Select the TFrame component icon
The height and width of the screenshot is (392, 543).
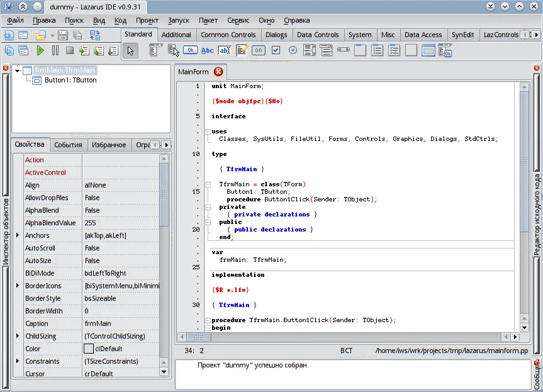pos(428,50)
